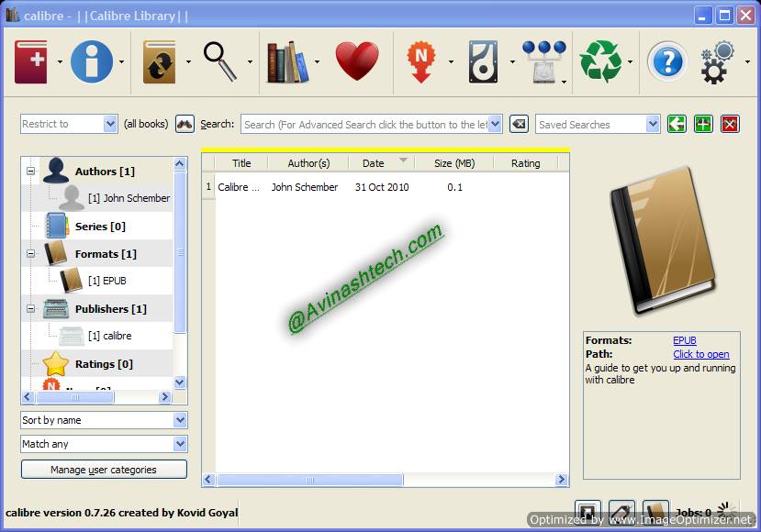Image resolution: width=761 pixels, height=532 pixels.
Task: Open the Edit metadata info icon
Action: 91,61
